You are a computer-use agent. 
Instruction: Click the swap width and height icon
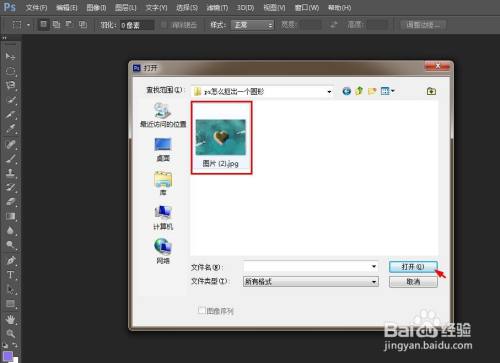pyautogui.click(x=334, y=25)
